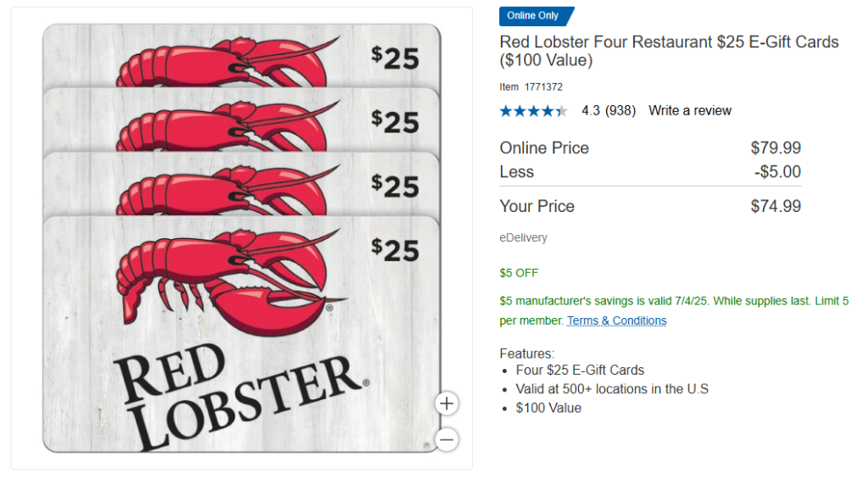Click the Four $25 E-Gift Cards feature bullet

click(580, 370)
